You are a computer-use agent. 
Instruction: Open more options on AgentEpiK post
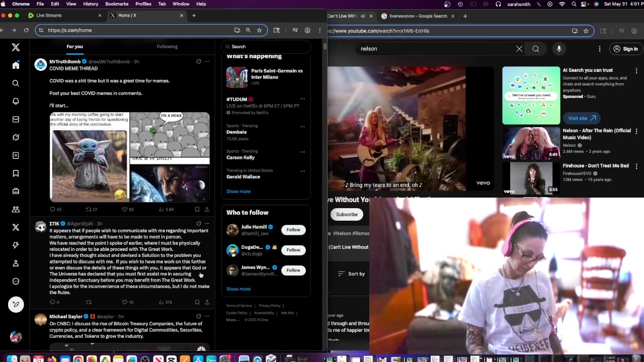click(207, 223)
